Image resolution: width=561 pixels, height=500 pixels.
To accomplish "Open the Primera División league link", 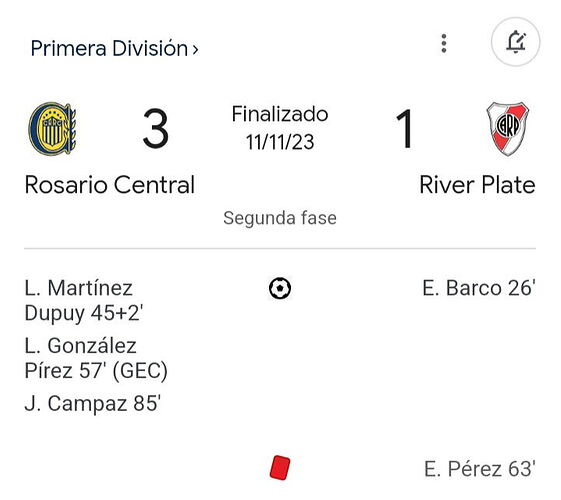I will (109, 48).
